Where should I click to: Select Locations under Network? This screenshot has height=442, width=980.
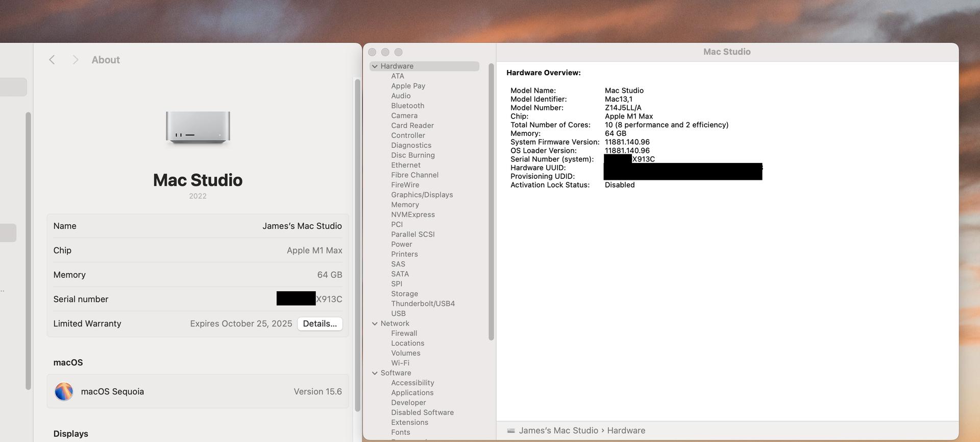tap(408, 343)
